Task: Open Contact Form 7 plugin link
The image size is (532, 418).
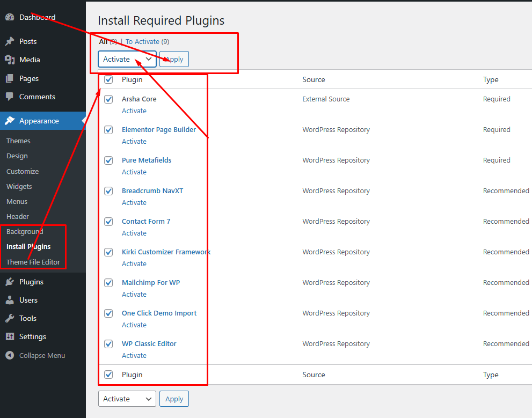Action: (x=146, y=221)
